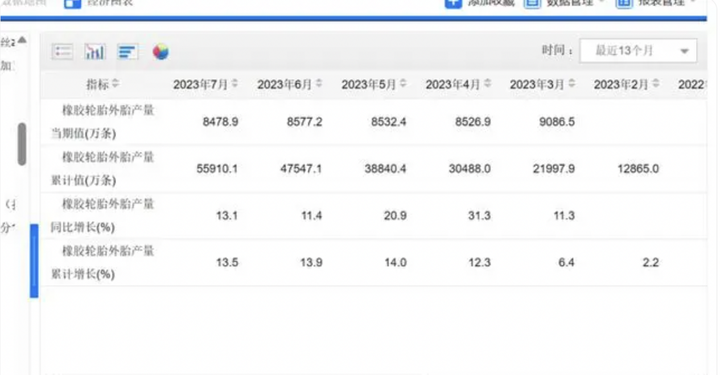Image resolution: width=720 pixels, height=375 pixels.
Task: Select the 橡胶轮胎外胎产量累计增长(%) row label
Action: [x=102, y=263]
